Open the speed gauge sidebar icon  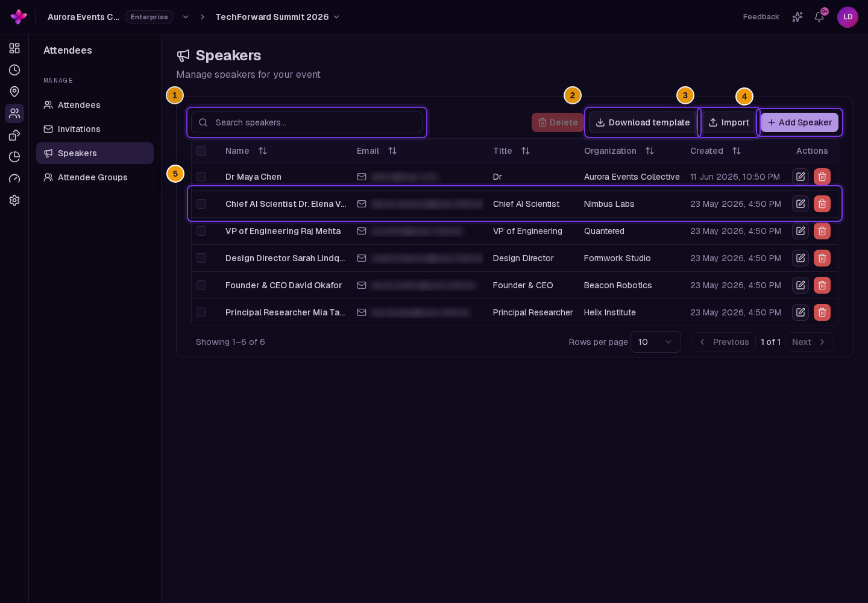point(14,178)
